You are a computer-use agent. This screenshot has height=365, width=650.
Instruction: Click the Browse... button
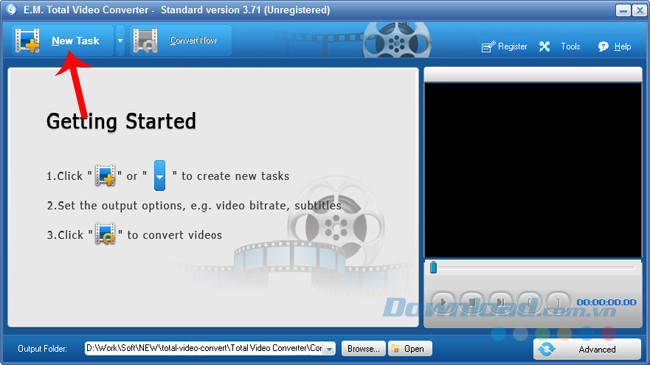click(364, 349)
